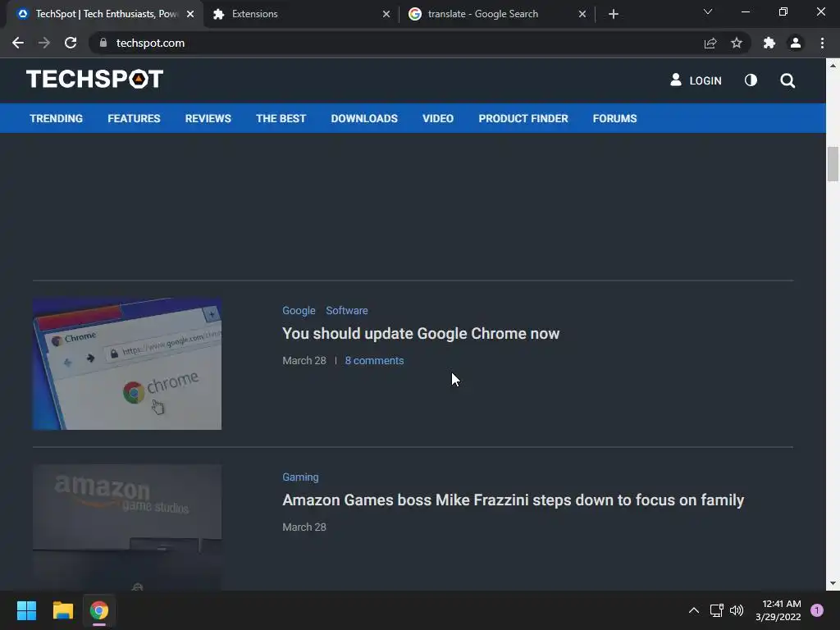The width and height of the screenshot is (840, 630).
Task: Toggle the dark/light theme contrast icon
Action: point(751,80)
